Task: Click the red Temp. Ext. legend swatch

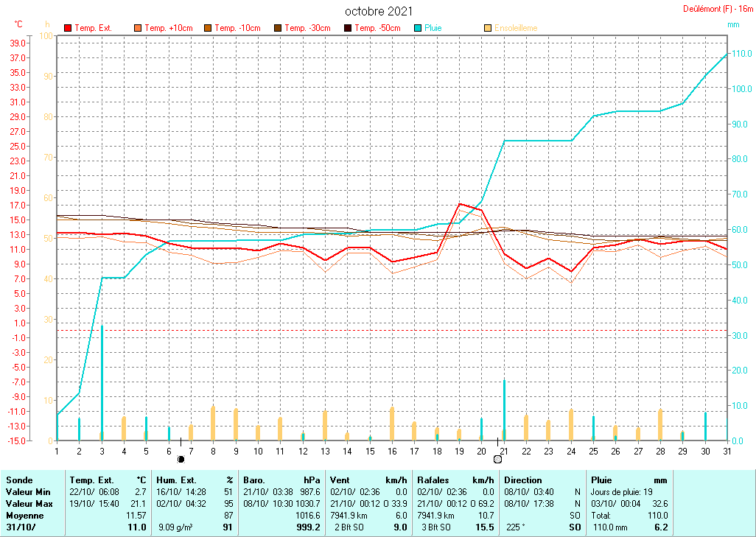Action: [68, 28]
